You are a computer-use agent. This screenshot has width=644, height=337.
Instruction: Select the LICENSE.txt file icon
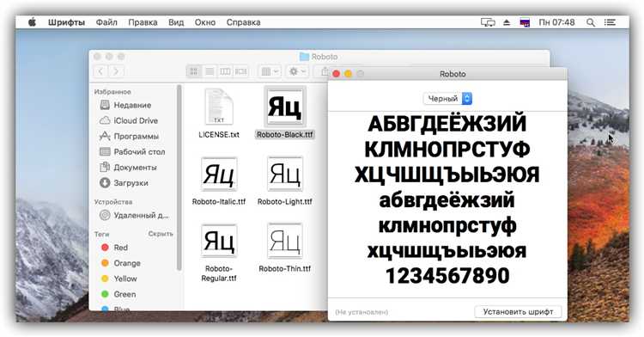point(219,107)
